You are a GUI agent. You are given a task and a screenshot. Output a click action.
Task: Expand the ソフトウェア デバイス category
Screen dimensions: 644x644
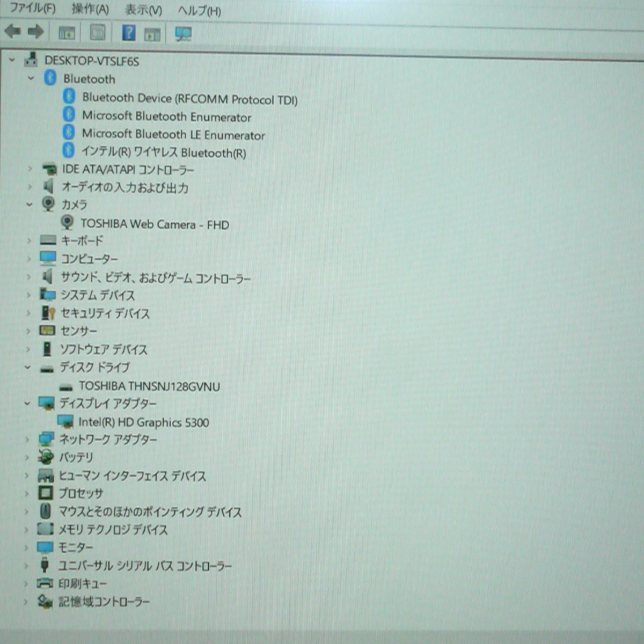(x=28, y=349)
